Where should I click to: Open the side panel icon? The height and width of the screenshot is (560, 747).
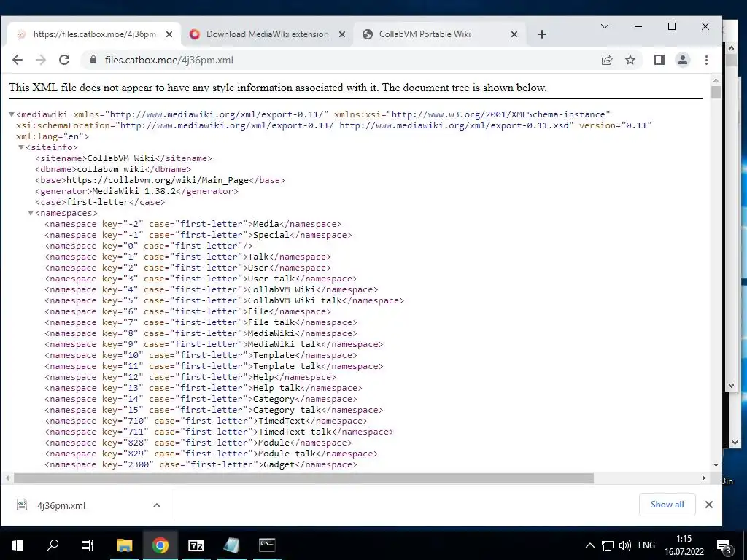(x=659, y=60)
